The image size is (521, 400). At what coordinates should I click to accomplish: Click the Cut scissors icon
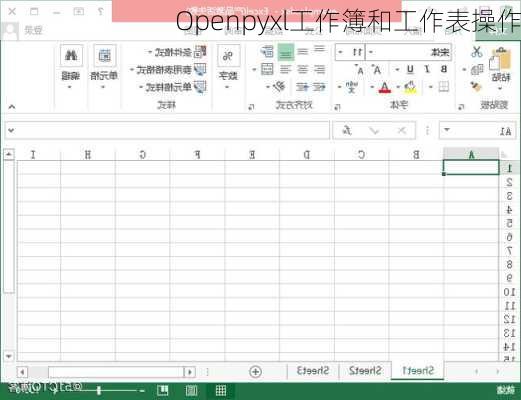tap(477, 52)
